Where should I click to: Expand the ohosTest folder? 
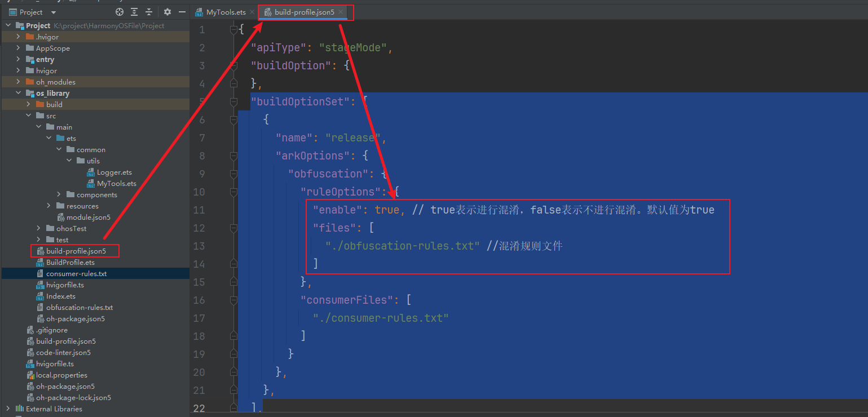click(39, 228)
